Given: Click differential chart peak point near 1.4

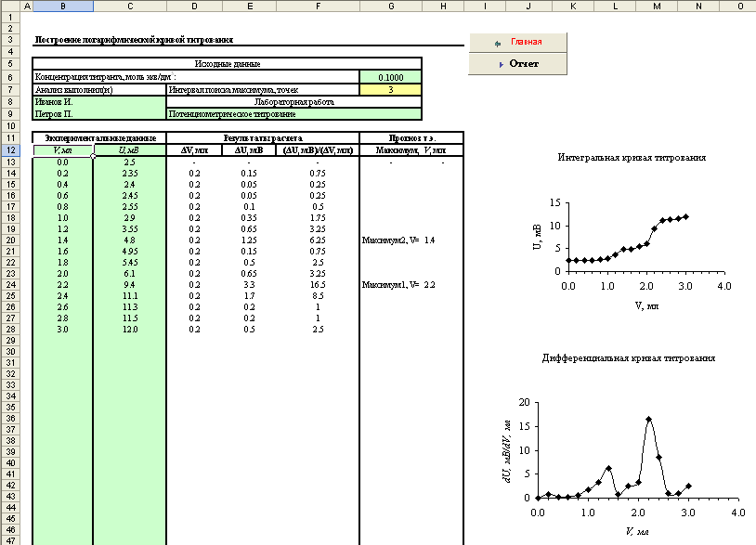Looking at the screenshot, I should (x=608, y=468).
